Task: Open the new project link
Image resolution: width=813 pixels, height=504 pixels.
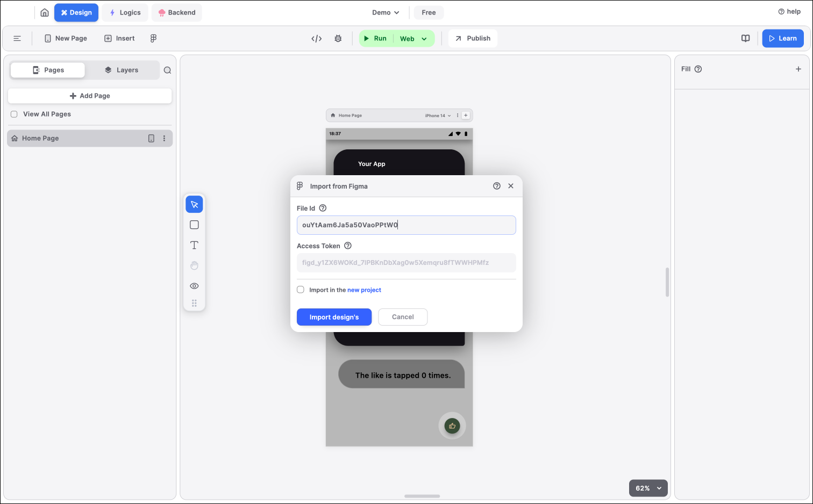Action: click(x=364, y=290)
